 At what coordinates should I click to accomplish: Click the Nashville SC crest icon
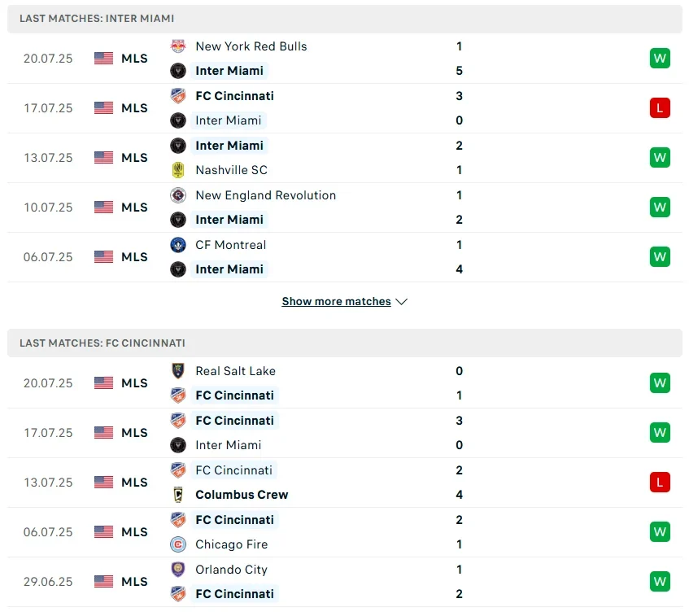(177, 170)
